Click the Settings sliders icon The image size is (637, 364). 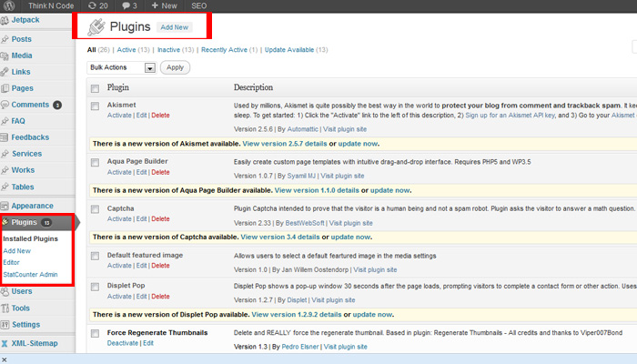pos(5,325)
